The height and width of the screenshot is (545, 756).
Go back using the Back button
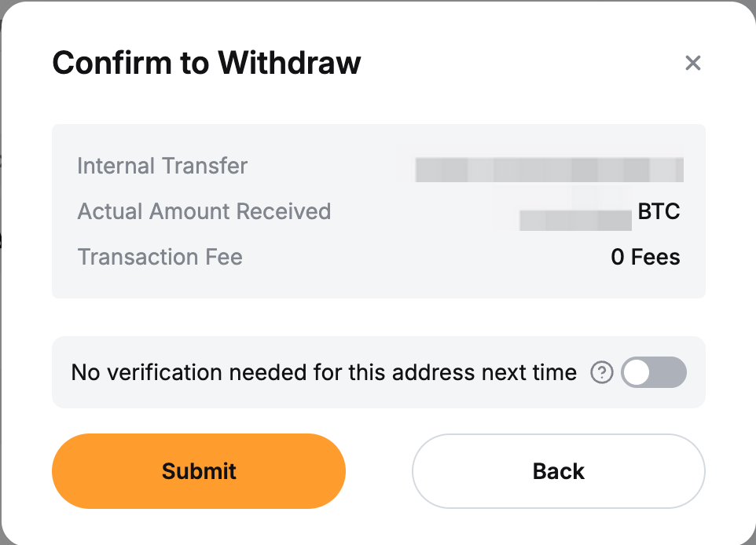[558, 471]
